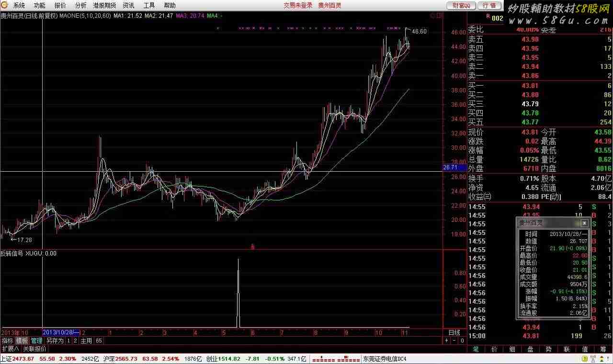Click the 财富QQ button
The image size is (613, 364).
462,5
